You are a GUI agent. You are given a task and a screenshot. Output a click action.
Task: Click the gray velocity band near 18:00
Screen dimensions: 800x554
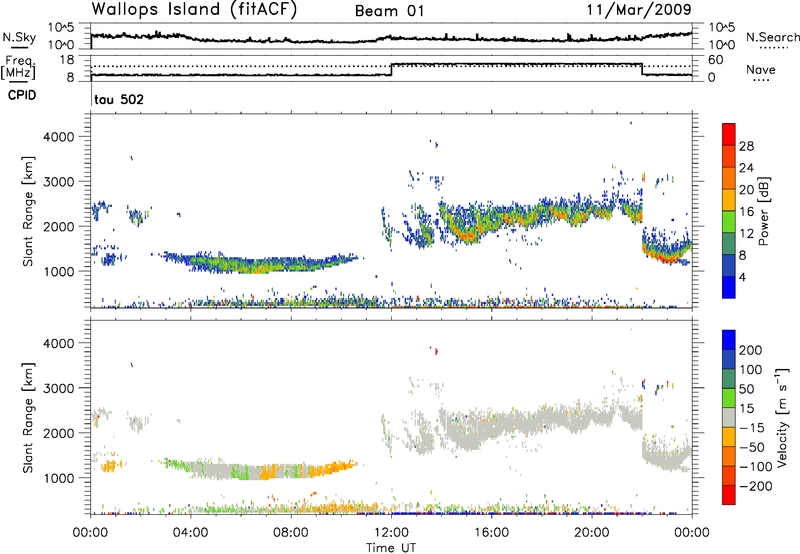tap(542, 419)
